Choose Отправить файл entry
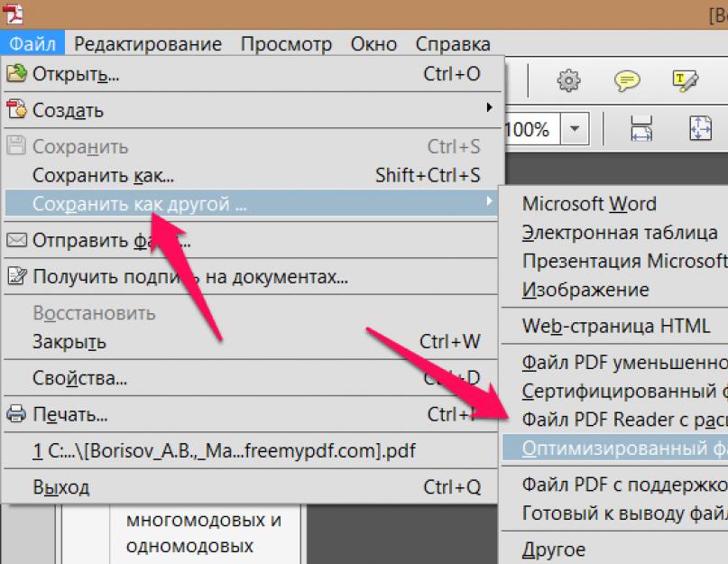The image size is (728, 564). point(251,240)
